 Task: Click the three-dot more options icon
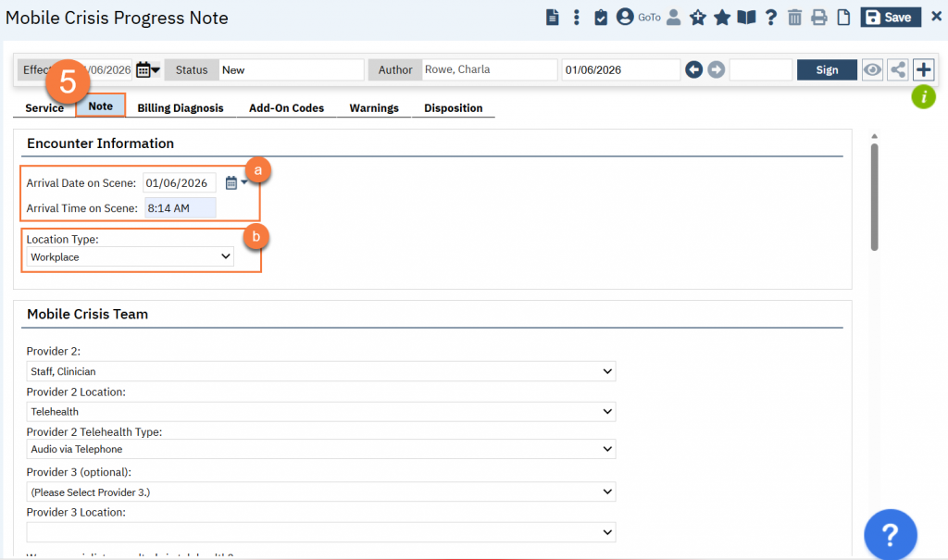pyautogui.click(x=577, y=18)
